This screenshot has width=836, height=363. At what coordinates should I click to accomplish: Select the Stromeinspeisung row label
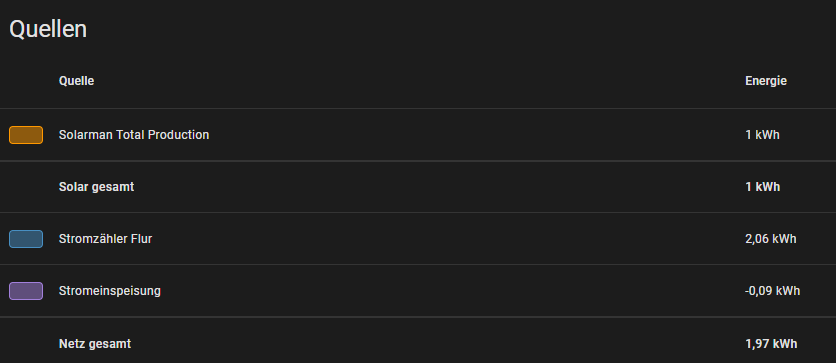[109, 291]
